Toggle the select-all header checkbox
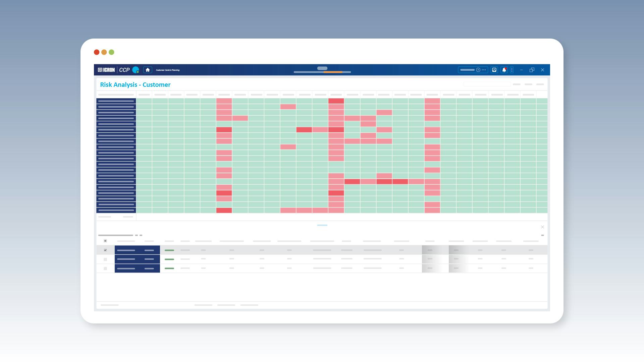The width and height of the screenshot is (644, 362). [x=105, y=241]
